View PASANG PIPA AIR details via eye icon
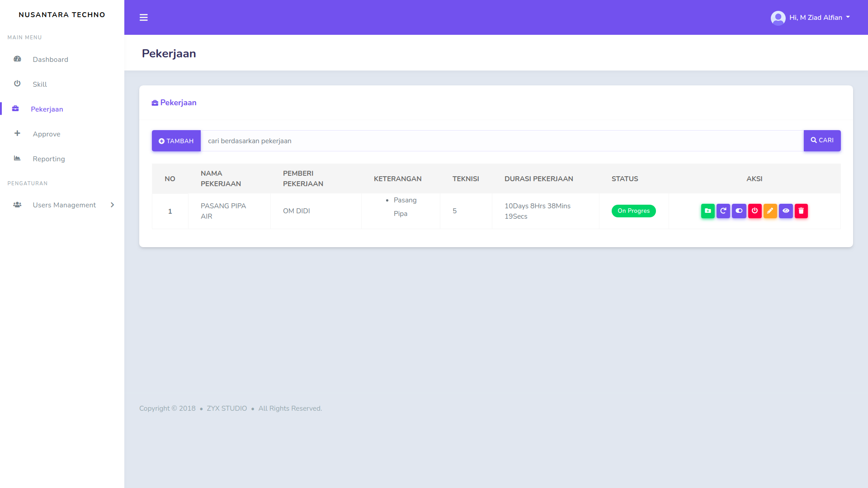 pyautogui.click(x=786, y=211)
